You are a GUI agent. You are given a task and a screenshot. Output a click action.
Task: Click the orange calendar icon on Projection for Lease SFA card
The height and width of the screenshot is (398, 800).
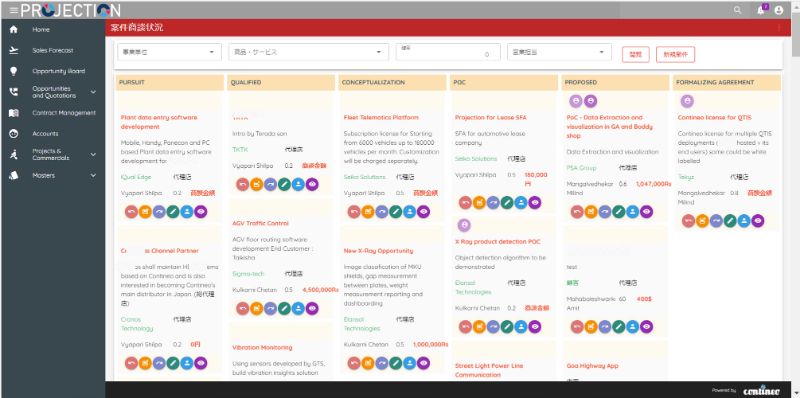click(479, 203)
